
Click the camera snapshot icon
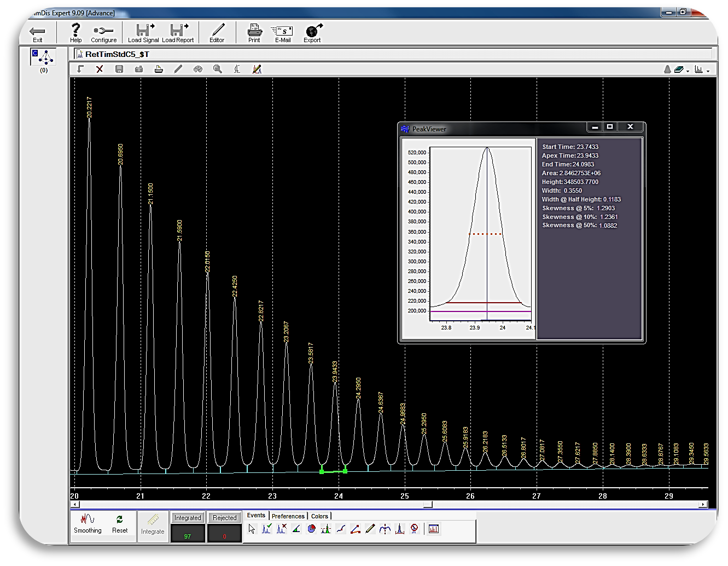coord(139,69)
